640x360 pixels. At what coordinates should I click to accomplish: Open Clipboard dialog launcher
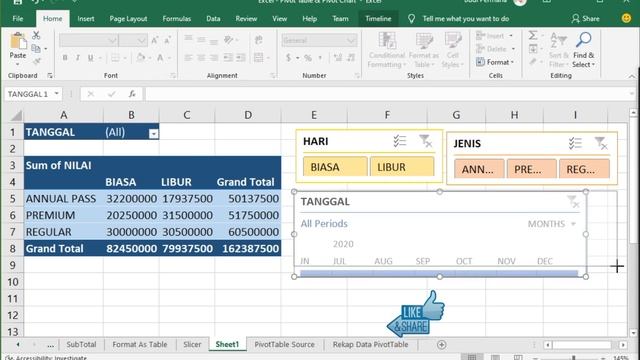(50, 76)
